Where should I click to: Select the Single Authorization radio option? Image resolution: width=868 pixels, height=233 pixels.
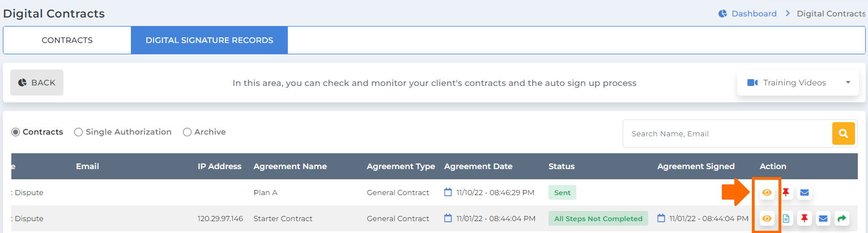point(79,132)
